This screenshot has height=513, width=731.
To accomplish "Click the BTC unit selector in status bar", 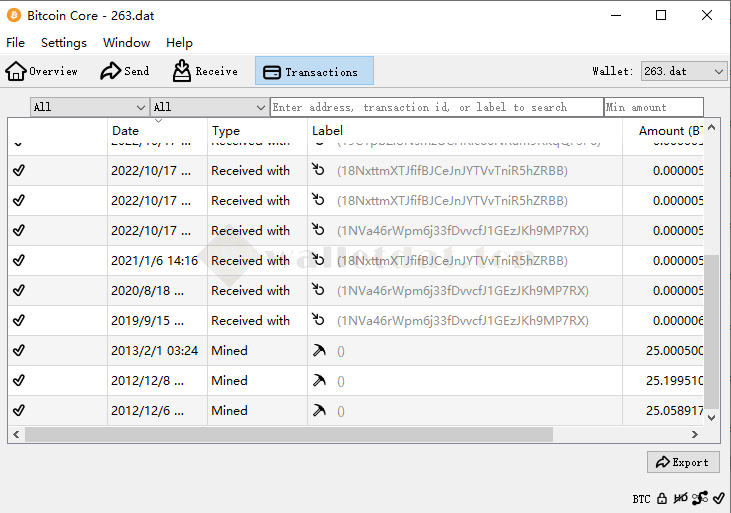I will pos(641,498).
